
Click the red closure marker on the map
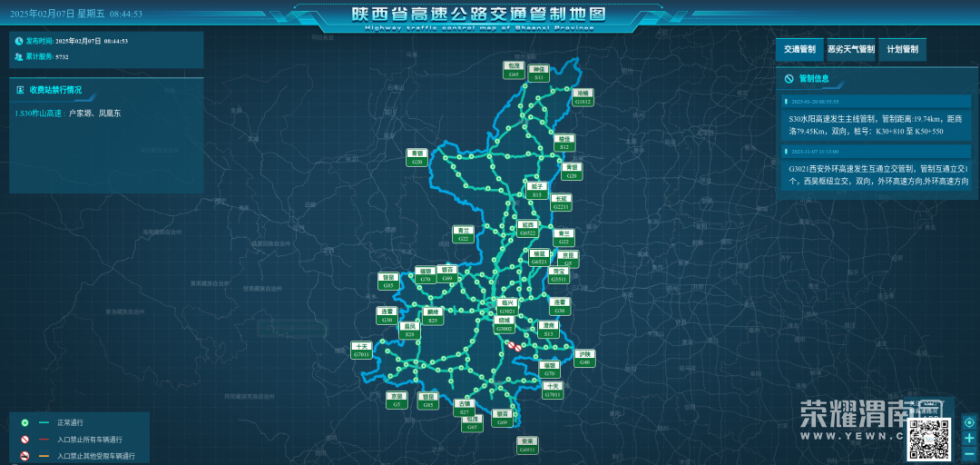[514, 346]
